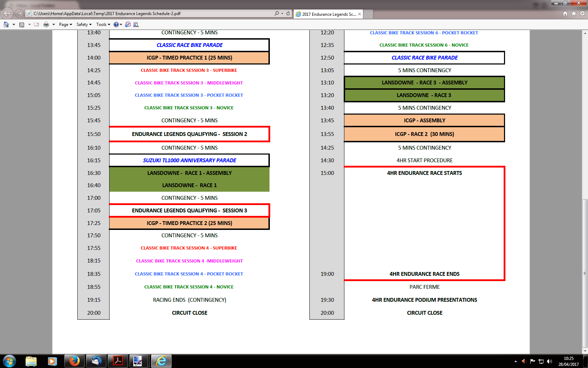
Task: Click the Forward navigation arrow
Action: 19,13
